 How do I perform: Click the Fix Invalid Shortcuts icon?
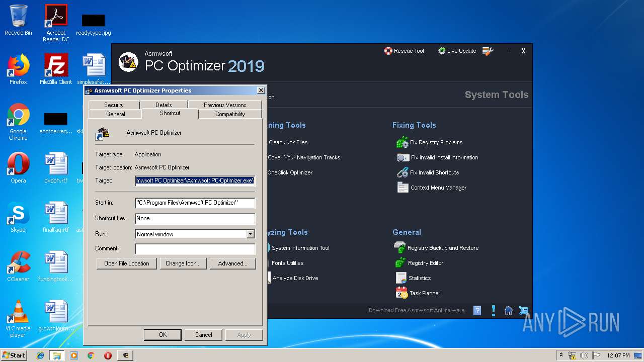pos(403,172)
